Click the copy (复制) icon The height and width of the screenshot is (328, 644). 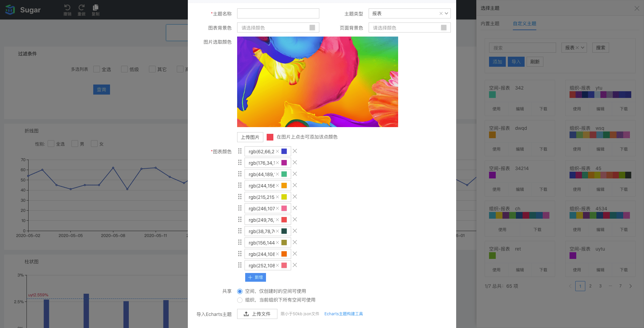(96, 7)
